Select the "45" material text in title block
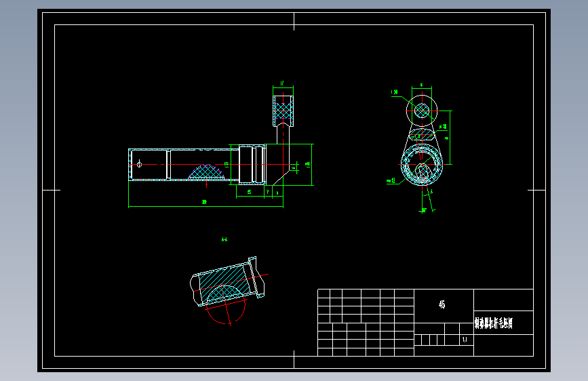 point(442,304)
